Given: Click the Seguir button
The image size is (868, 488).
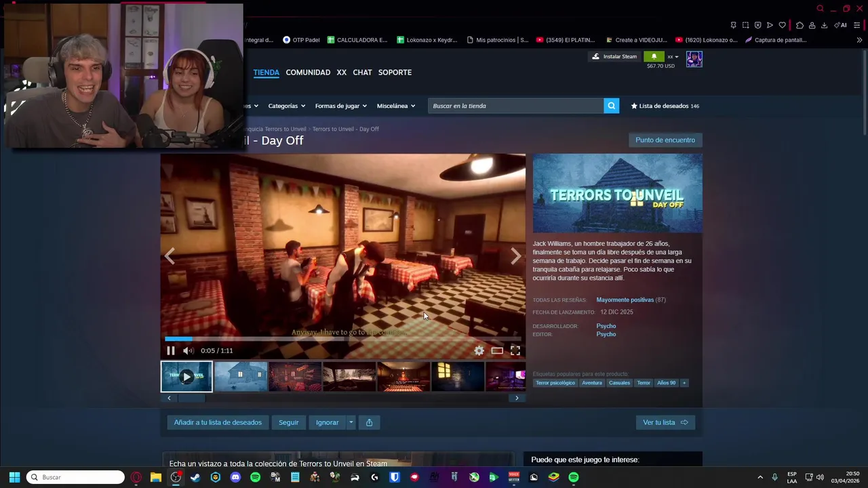Looking at the screenshot, I should click(x=288, y=422).
